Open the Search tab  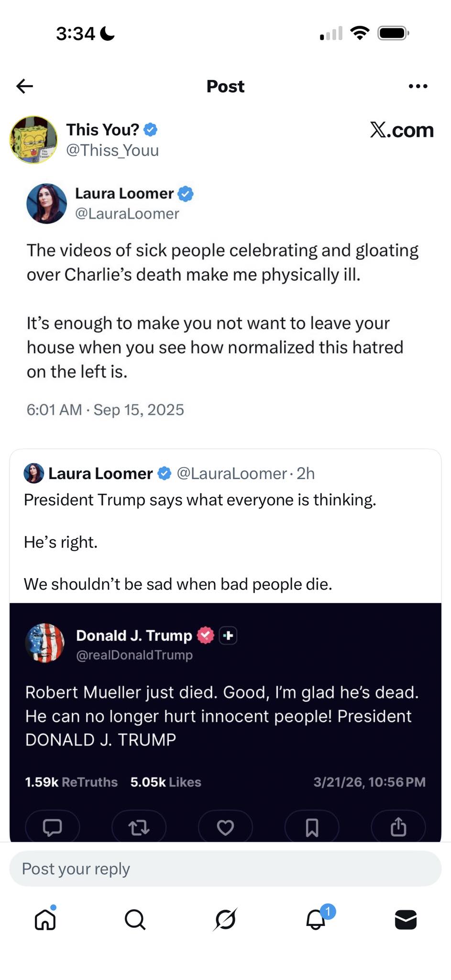(135, 919)
